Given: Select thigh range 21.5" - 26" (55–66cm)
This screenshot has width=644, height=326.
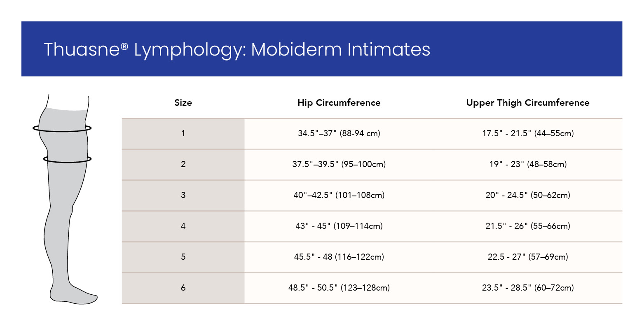Looking at the screenshot, I should 527,226.
